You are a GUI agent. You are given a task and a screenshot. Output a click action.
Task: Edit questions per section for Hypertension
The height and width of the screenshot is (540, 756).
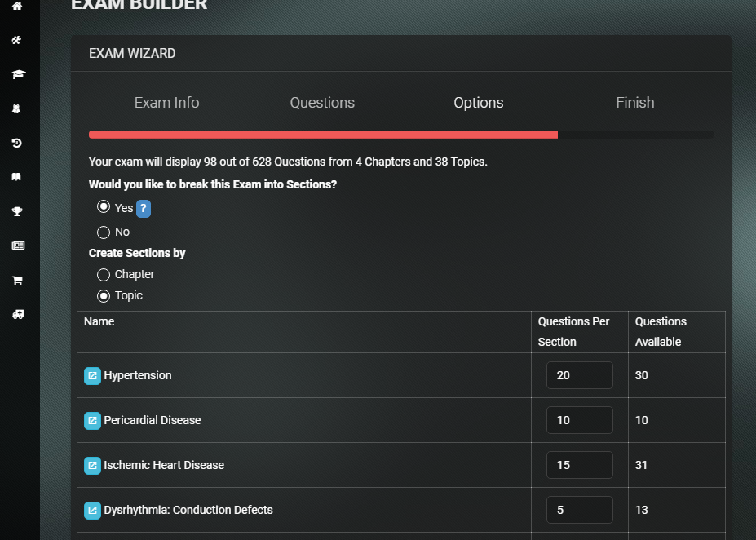pyautogui.click(x=580, y=375)
